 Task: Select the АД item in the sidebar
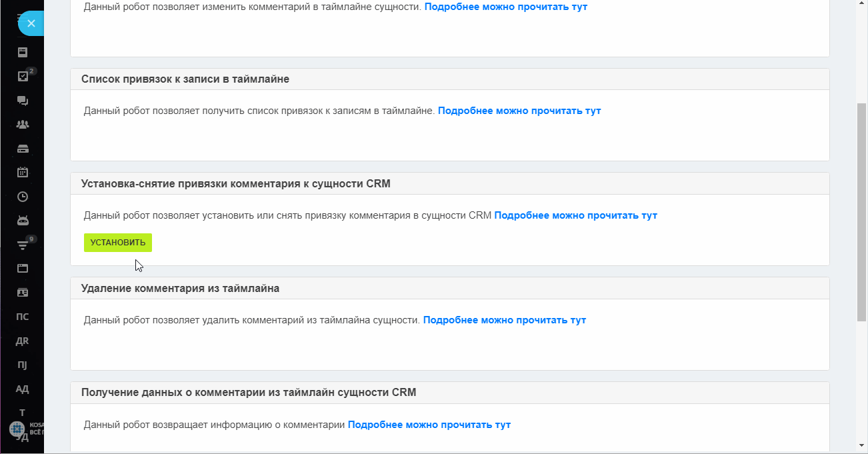[23, 389]
